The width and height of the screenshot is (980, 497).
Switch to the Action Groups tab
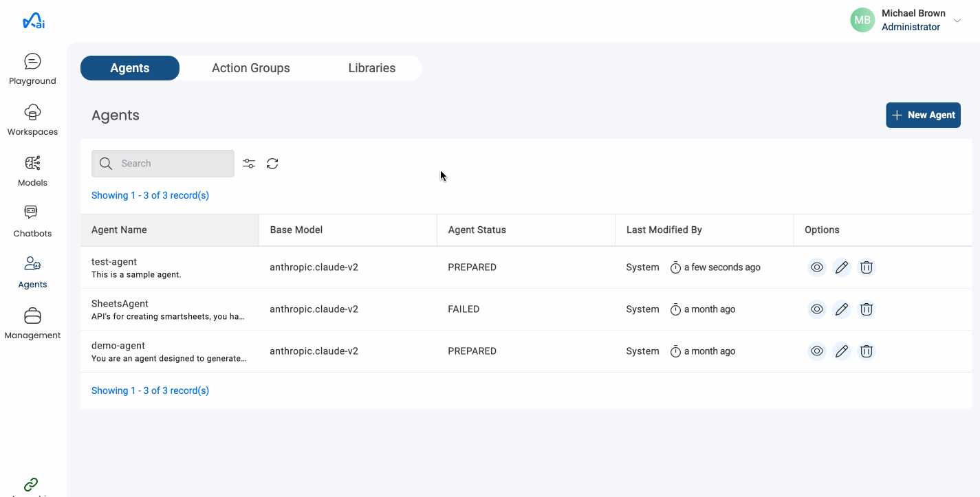click(250, 68)
